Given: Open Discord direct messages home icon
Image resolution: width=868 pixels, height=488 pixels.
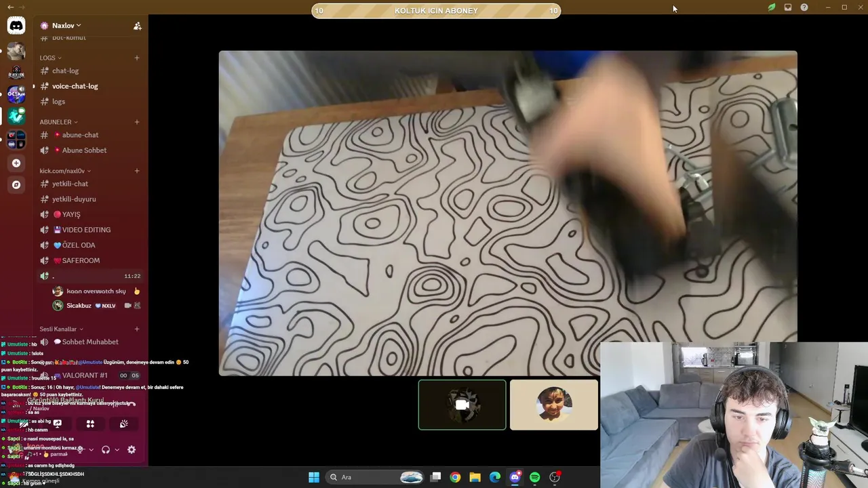Looking at the screenshot, I should coord(16,26).
